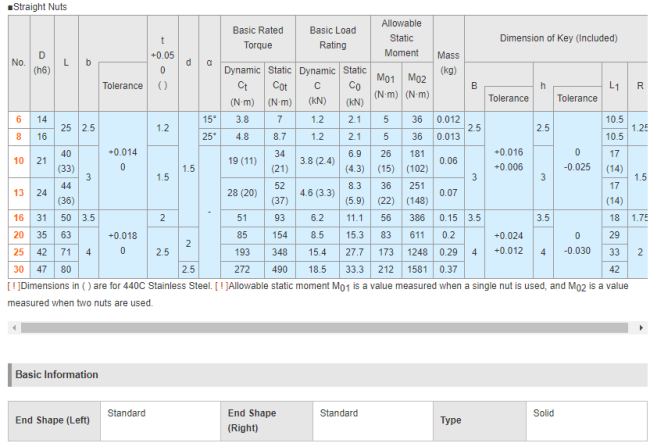Click the End Shape (Left) Standard value
The height and width of the screenshot is (443, 650).
pos(126,413)
